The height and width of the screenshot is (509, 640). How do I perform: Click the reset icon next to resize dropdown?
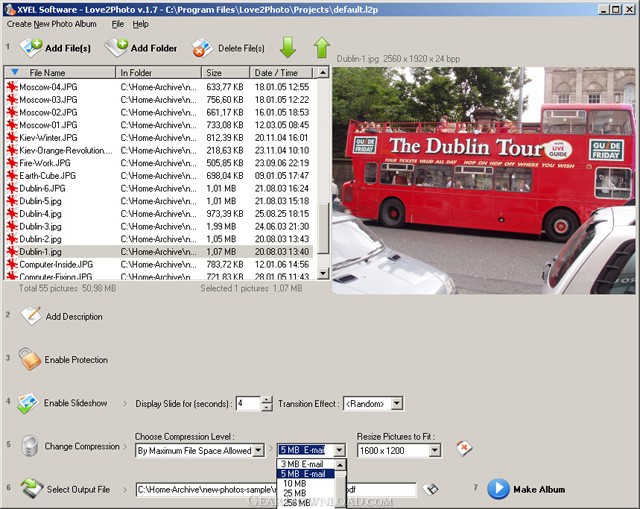pos(464,449)
